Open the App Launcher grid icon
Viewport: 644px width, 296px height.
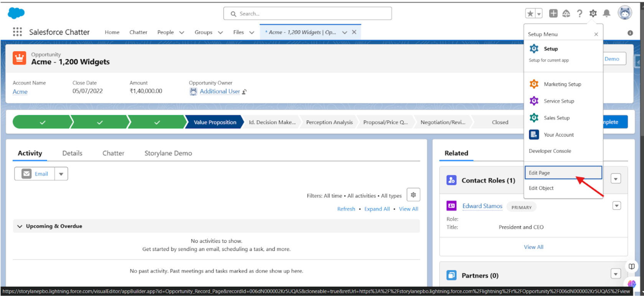(x=17, y=32)
